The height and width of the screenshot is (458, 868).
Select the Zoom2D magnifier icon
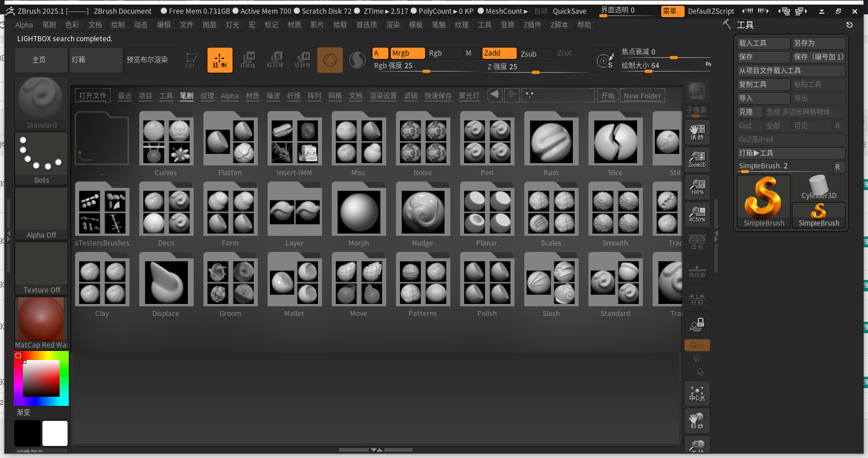pyautogui.click(x=697, y=159)
